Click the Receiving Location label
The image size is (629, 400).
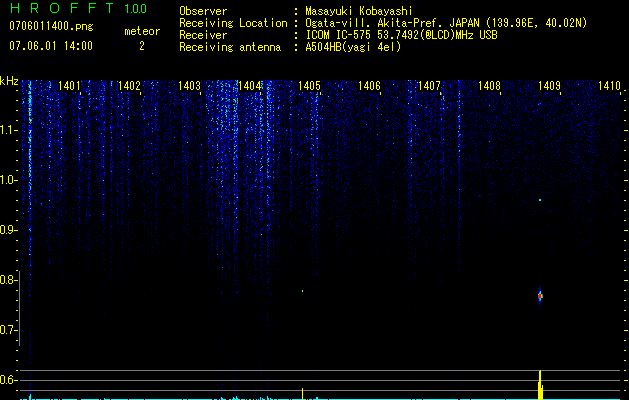click(233, 23)
